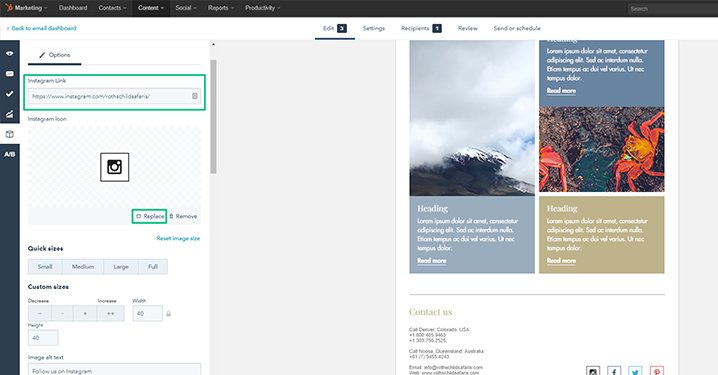Click the eye preview icon in sidebar
This screenshot has width=718, height=375.
pos(10,54)
